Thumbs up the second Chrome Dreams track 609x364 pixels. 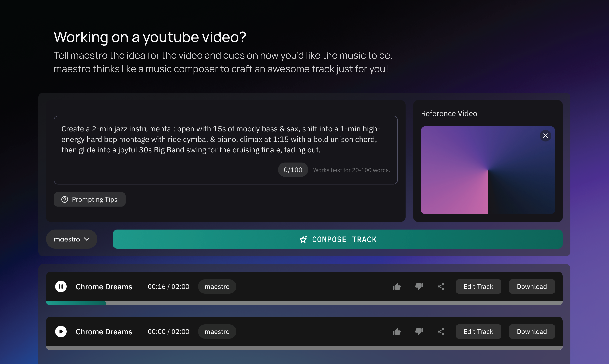(397, 331)
